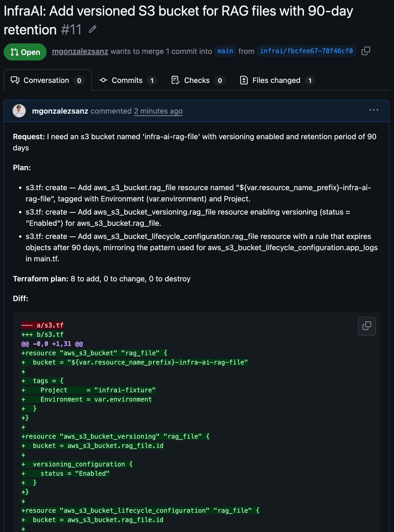Click the 'Plan:' heading text
Viewport: 394px width, 532px height.
[x=22, y=168]
